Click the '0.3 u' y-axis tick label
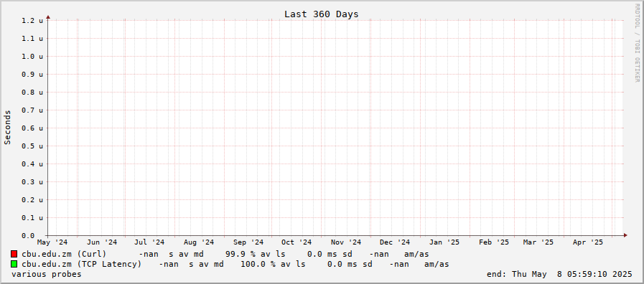Screen dimensions: 644x284 point(32,182)
